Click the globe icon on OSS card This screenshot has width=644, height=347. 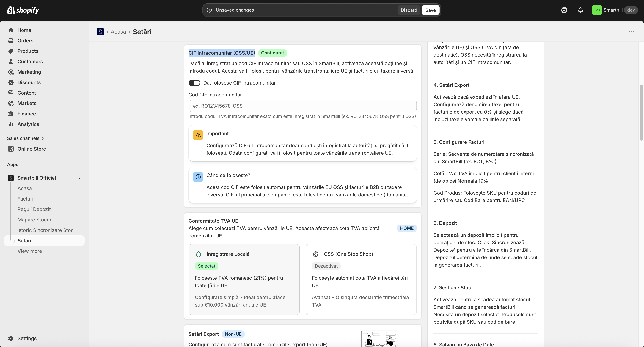click(315, 254)
